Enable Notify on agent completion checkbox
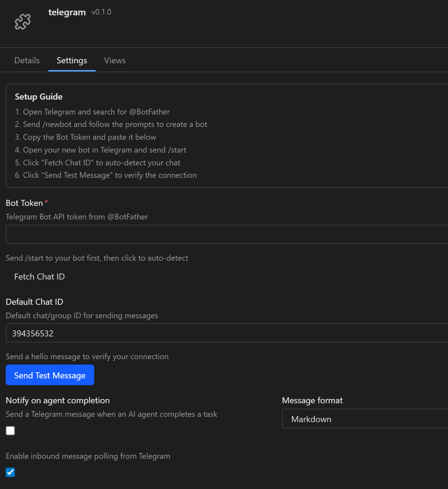This screenshot has height=489, width=448. click(10, 431)
